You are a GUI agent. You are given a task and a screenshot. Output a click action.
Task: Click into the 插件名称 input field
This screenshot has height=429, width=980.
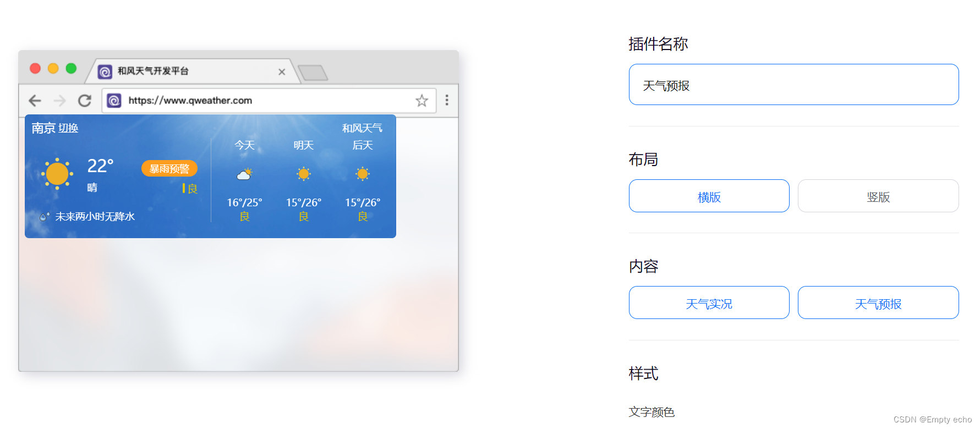794,84
